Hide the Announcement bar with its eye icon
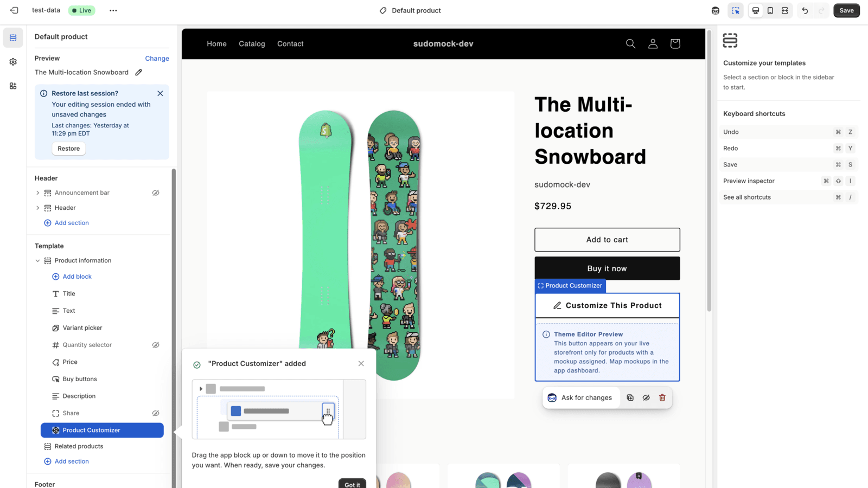Viewport: 868px width, 488px height. [156, 192]
